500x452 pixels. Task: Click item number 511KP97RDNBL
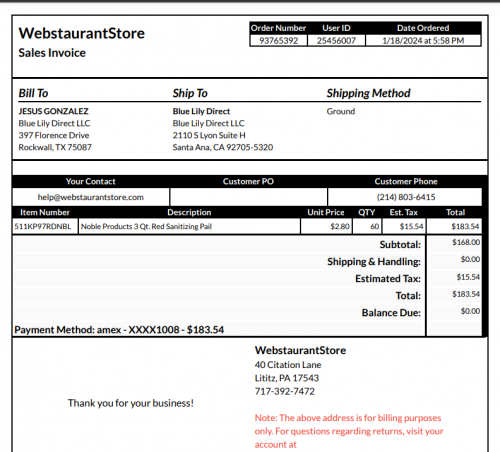pos(43,227)
